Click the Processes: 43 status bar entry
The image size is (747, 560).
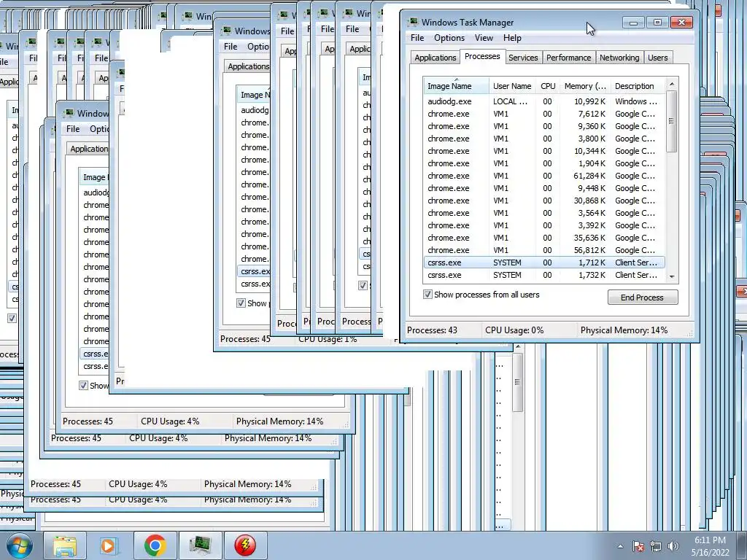click(x=432, y=330)
